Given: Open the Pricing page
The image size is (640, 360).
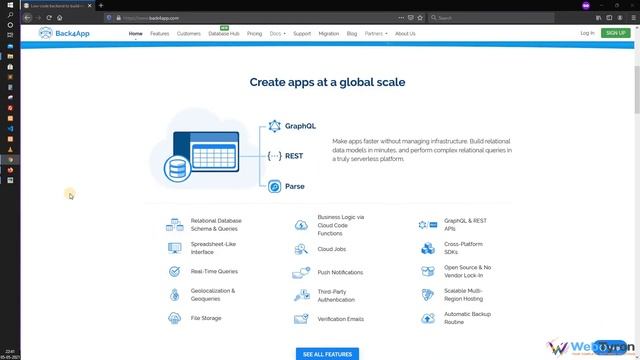Looking at the screenshot, I should [x=254, y=33].
